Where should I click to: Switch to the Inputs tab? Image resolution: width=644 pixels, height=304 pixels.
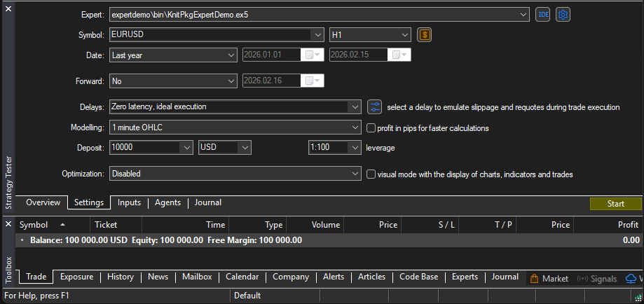coord(129,202)
